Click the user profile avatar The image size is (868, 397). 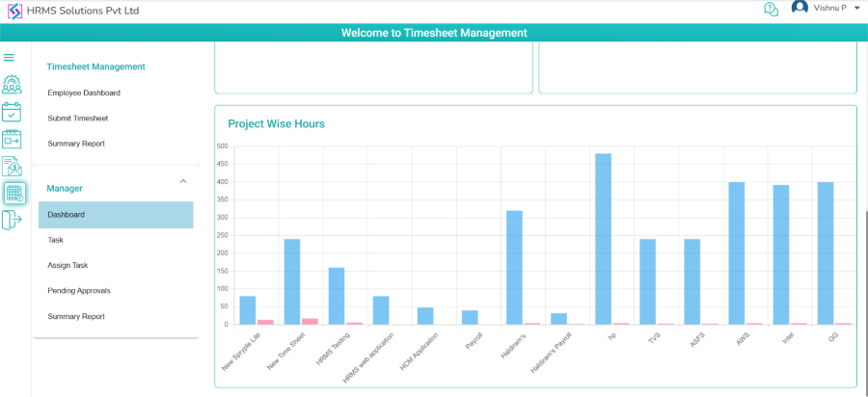[x=800, y=8]
